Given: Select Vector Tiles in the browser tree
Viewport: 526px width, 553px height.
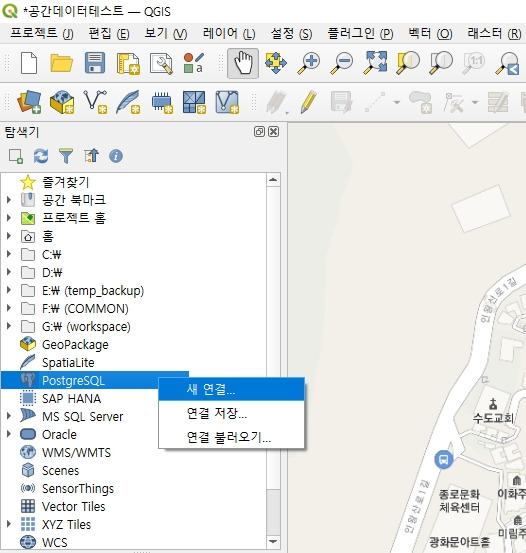Looking at the screenshot, I should pos(73,506).
